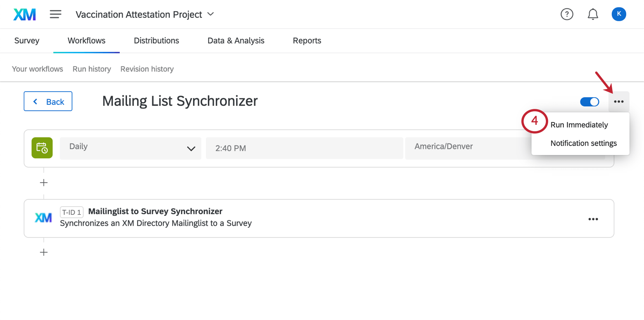Click the XM logo in header
644x320 pixels.
pyautogui.click(x=25, y=14)
